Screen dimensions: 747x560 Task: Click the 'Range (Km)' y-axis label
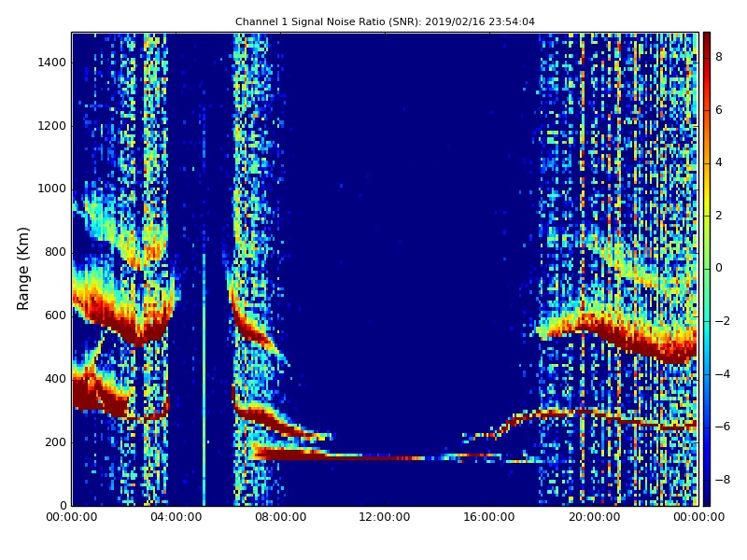click(22, 269)
